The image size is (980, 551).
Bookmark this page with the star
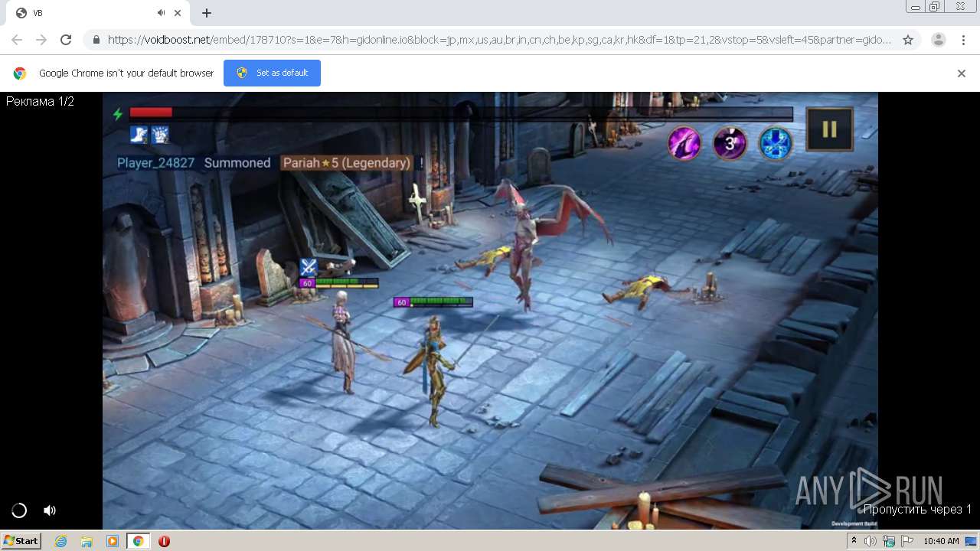pos(908,40)
